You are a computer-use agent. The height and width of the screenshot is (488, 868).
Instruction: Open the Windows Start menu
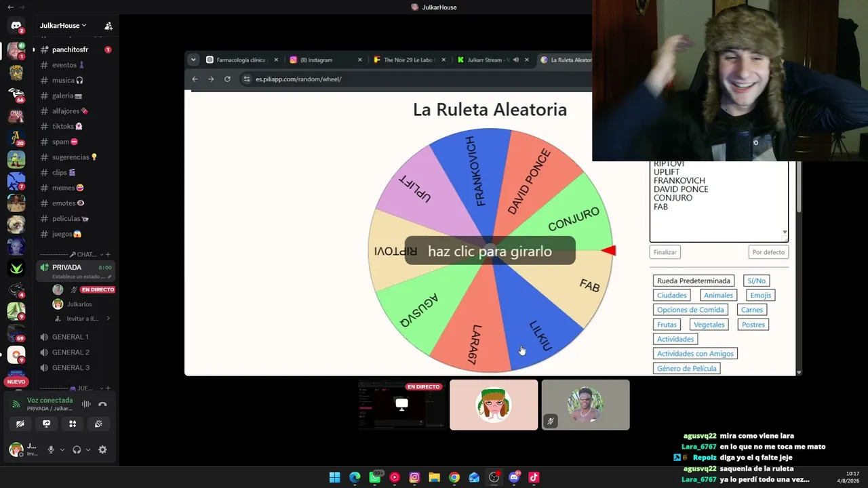coord(334,477)
